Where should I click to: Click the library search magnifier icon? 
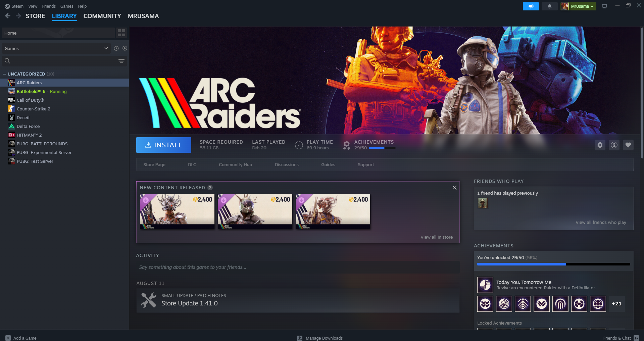tap(7, 61)
